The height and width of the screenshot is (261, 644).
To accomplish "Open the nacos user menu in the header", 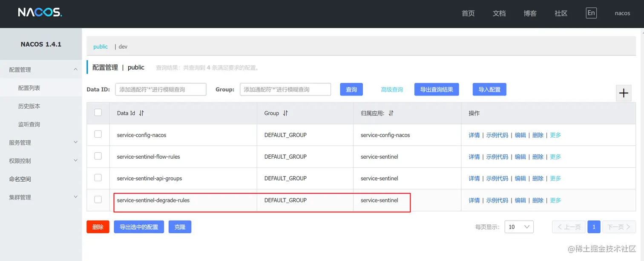I will click(x=622, y=13).
